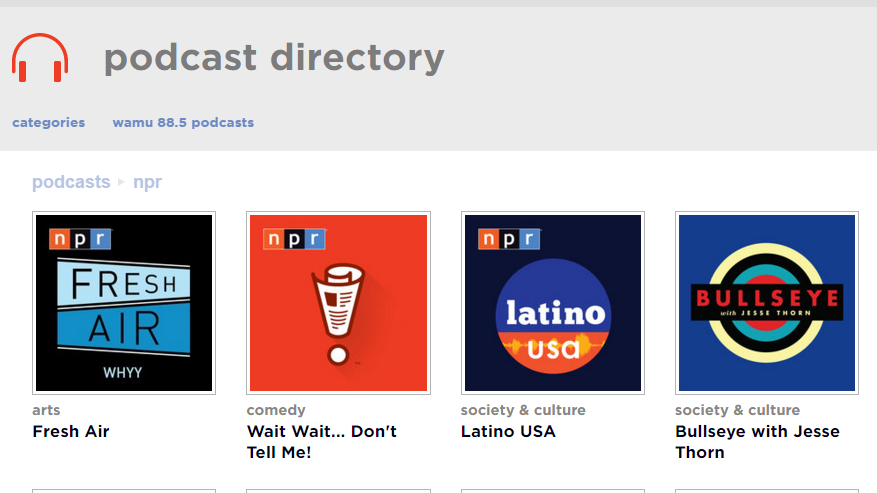
Task: Click society & culture label above Bullseye title
Action: coord(737,410)
